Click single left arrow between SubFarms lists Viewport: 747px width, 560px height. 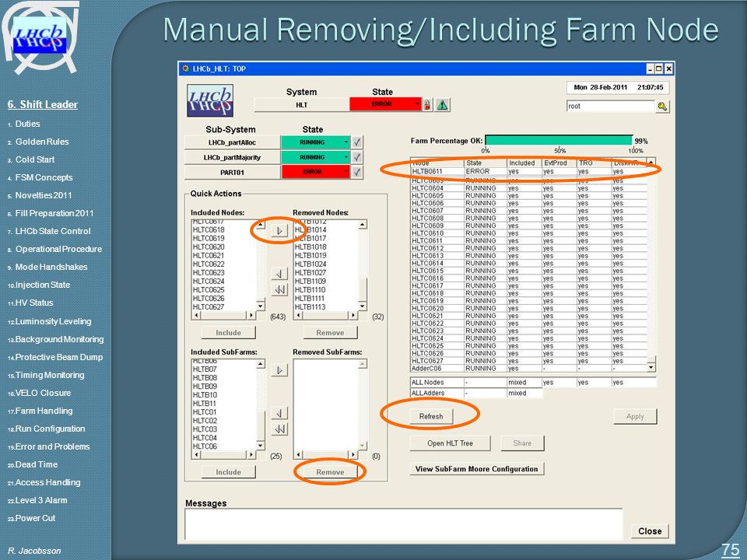(279, 413)
